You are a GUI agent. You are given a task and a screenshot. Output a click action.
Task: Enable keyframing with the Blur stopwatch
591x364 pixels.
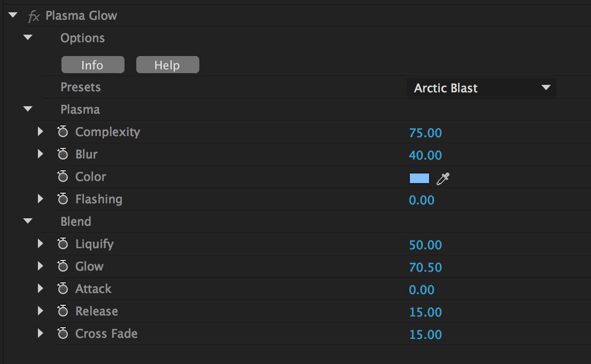63,154
